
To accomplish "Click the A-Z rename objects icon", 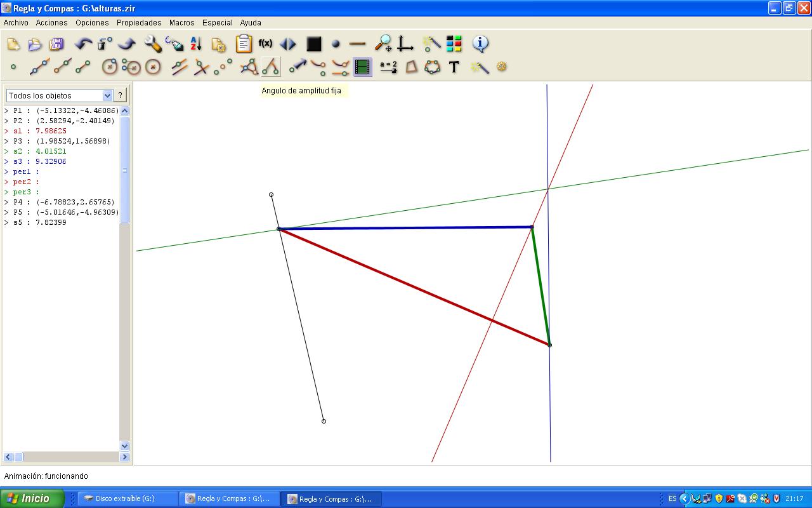I will pyautogui.click(x=196, y=44).
